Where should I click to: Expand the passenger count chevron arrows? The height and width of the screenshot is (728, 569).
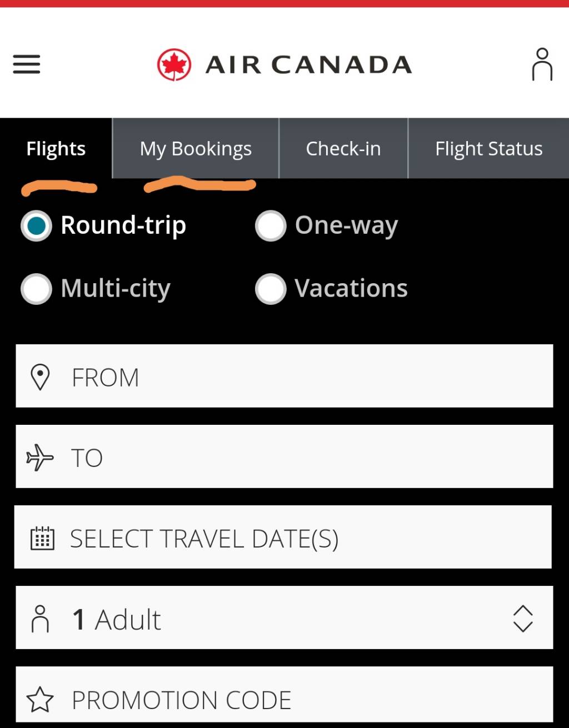point(523,619)
